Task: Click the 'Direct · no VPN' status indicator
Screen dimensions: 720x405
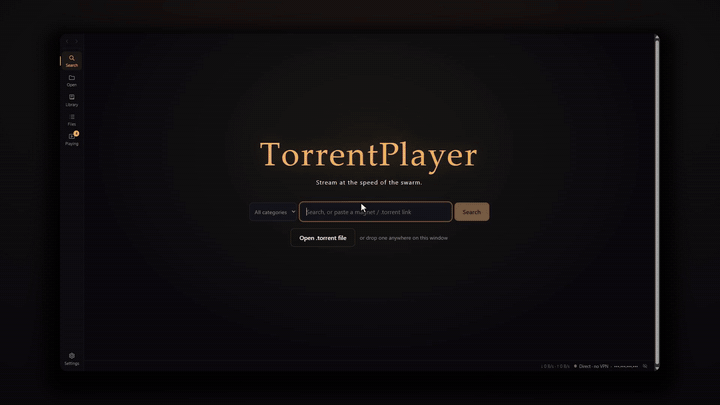Action: pos(591,366)
